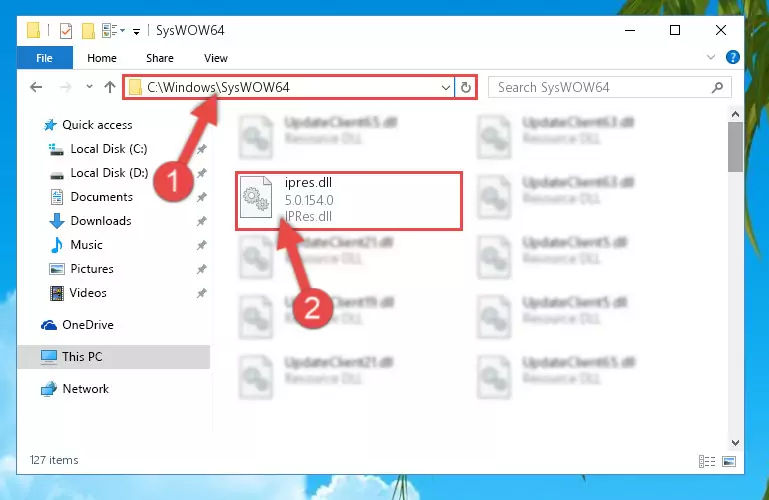This screenshot has width=769, height=500.
Task: Open Documents in the sidebar
Action: pos(102,197)
